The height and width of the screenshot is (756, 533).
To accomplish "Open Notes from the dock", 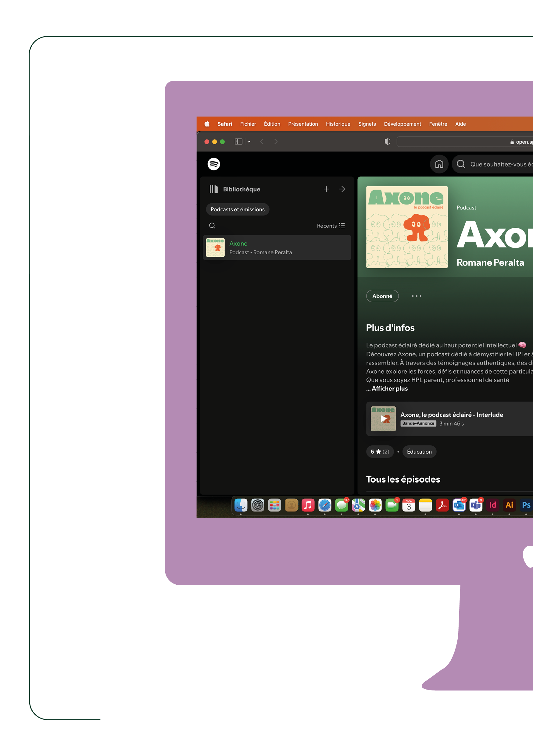I will (425, 505).
